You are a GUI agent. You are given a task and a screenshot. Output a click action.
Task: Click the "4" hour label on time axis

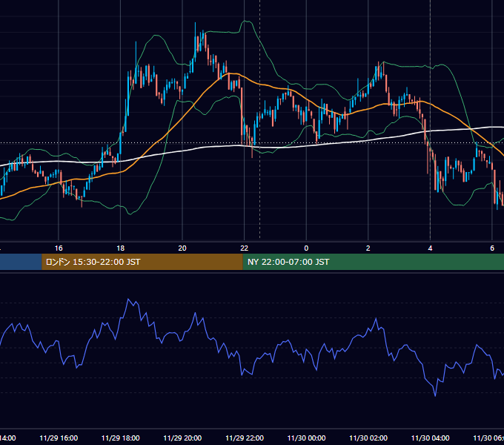(x=430, y=248)
